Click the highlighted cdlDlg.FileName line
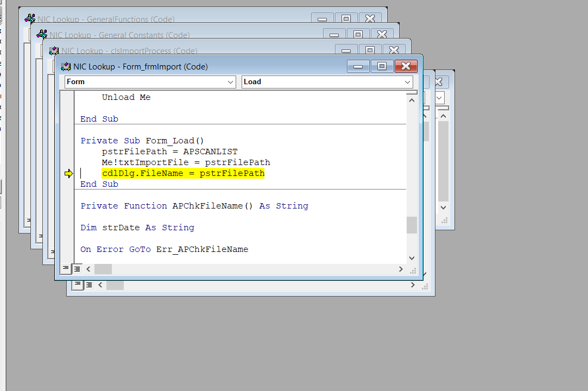The height and width of the screenshot is (391, 588). point(183,173)
